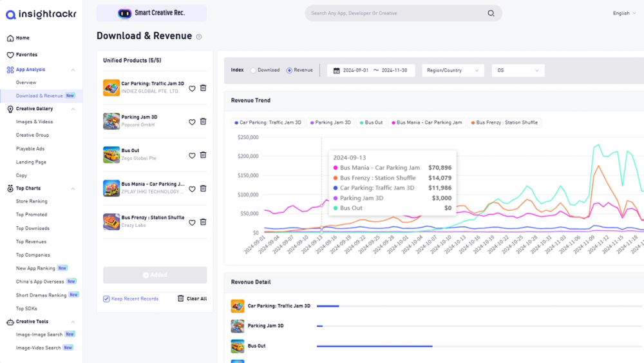This screenshot has width=644, height=363.
Task: Open Car Parking: Traffic Jam 3D app thumbnail in list
Action: [111, 88]
